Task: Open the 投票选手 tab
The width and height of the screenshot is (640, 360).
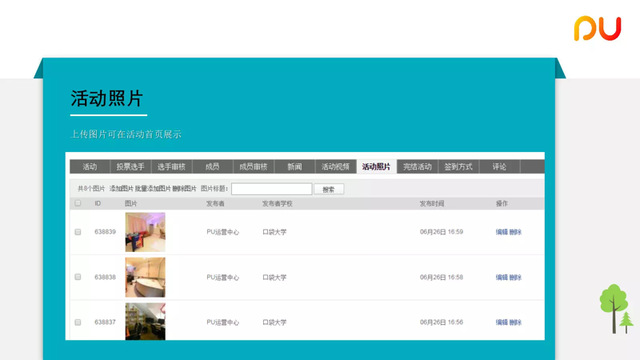Action: pos(130,167)
